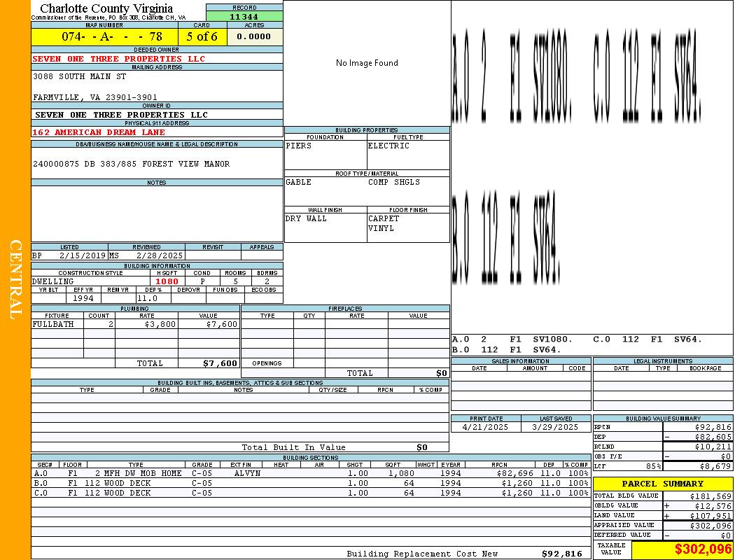
Task: Click total building value $181,569
Action: 710,496
